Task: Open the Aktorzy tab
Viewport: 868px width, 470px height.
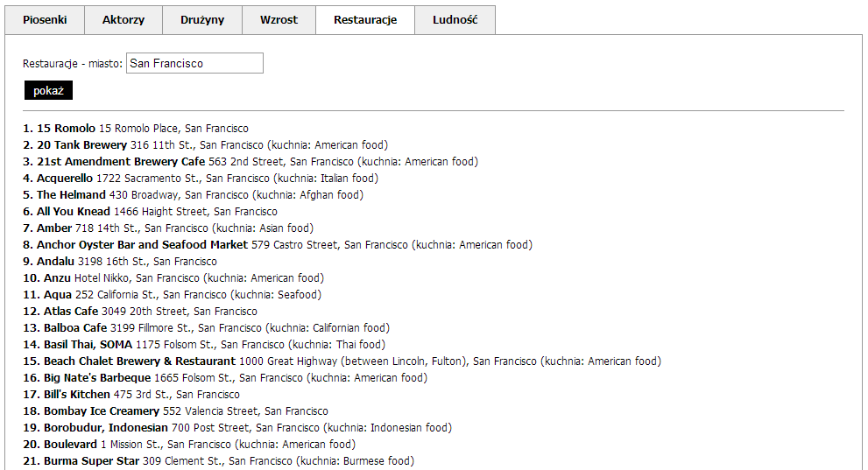Action: (x=123, y=20)
